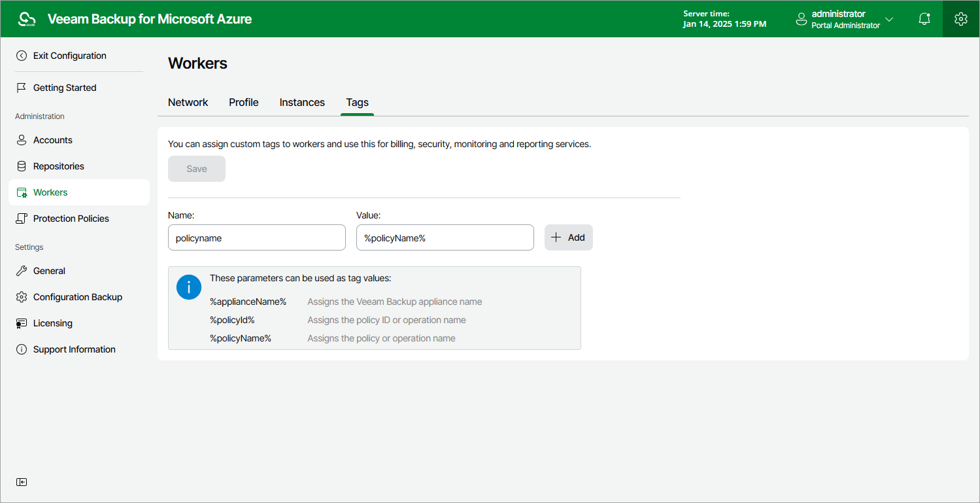Click the General wrench icon
The image size is (980, 503).
coord(22,271)
